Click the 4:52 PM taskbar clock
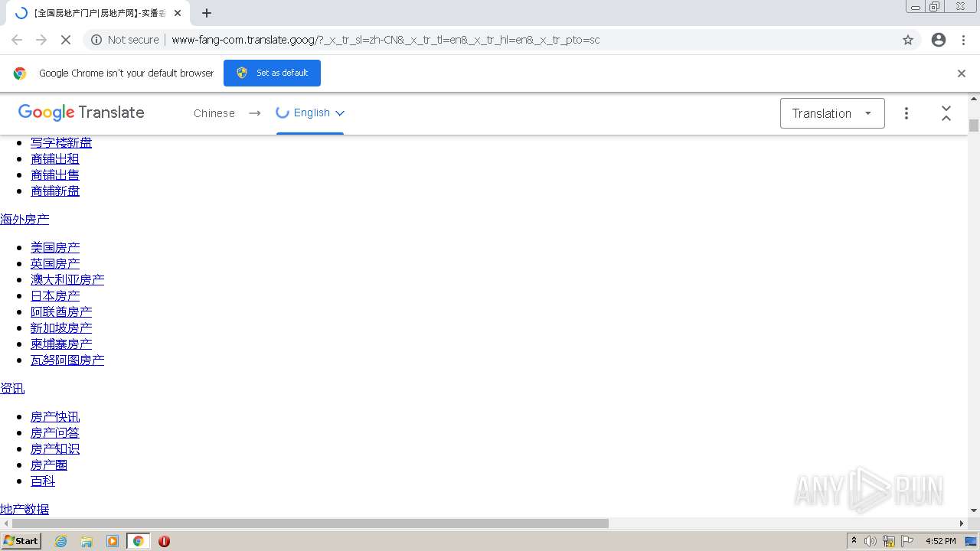 tap(940, 541)
